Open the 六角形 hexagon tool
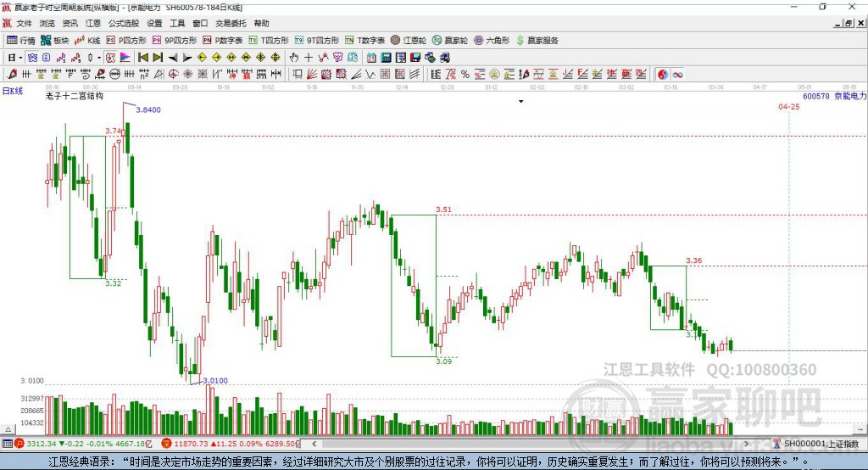This screenshot has width=868, height=470. click(492, 41)
